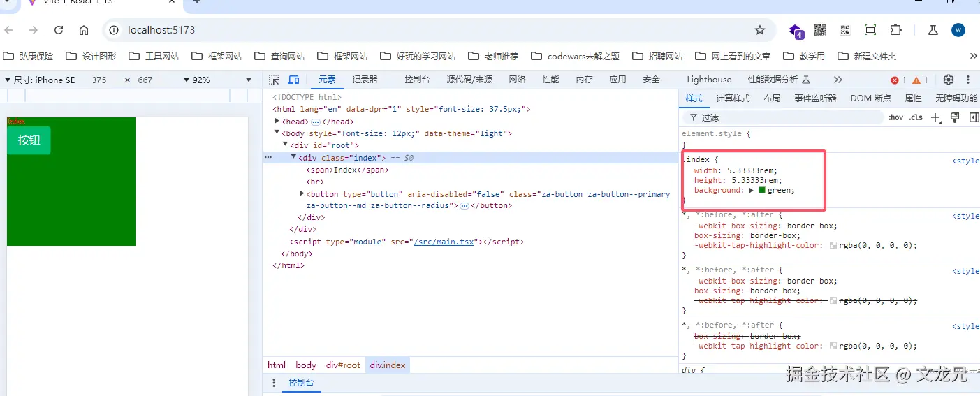Go forward in browser history

[34, 30]
